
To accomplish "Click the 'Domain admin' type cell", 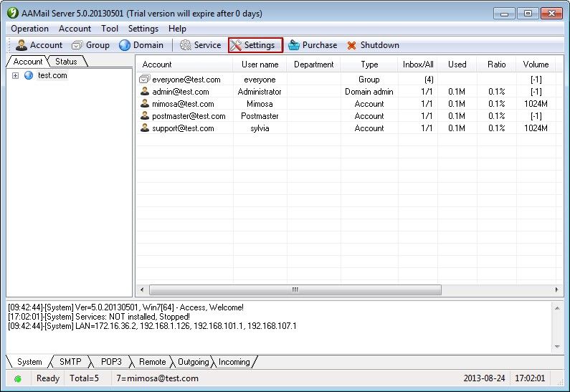I will pos(369,92).
